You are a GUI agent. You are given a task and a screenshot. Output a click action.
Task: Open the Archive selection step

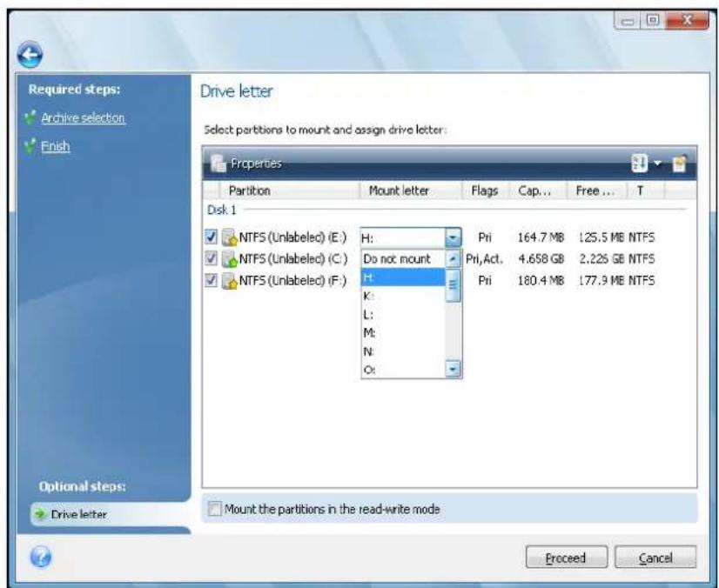83,118
